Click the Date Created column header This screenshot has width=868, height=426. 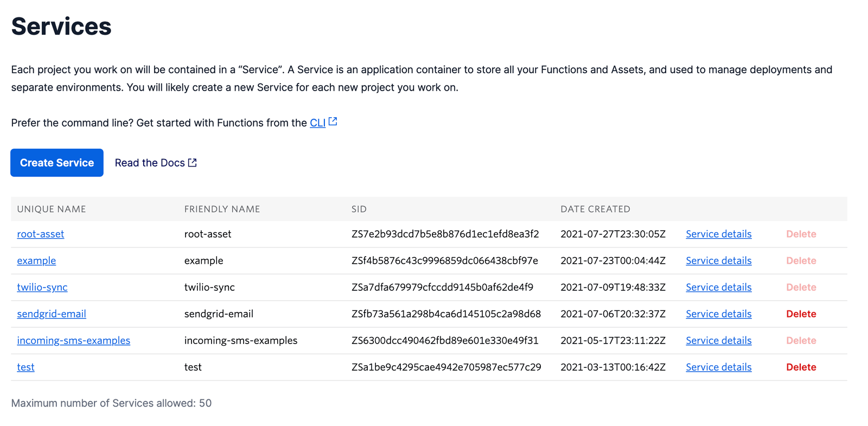click(595, 209)
